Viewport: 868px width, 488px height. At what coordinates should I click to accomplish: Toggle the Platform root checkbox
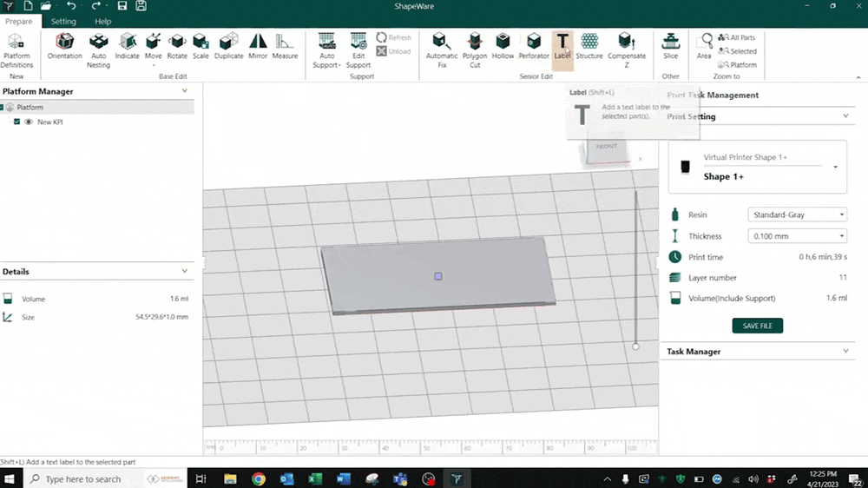[3, 108]
